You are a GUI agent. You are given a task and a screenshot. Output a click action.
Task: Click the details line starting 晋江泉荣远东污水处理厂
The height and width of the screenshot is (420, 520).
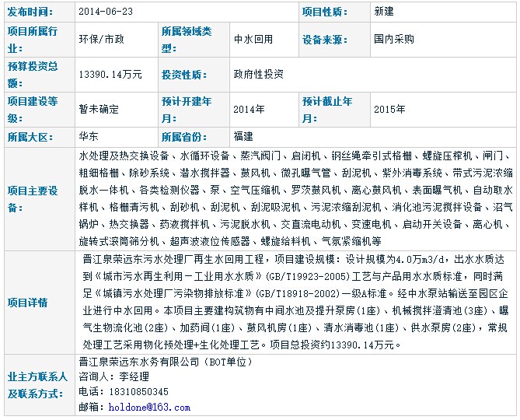pyautogui.click(x=294, y=259)
